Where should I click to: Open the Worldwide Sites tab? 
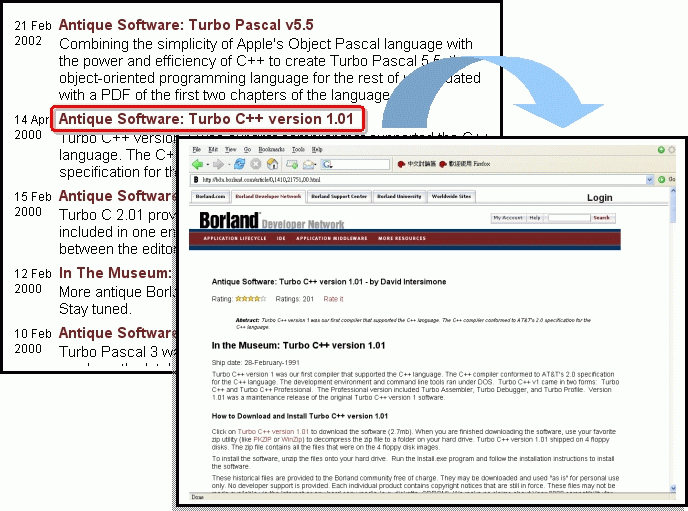tap(452, 197)
